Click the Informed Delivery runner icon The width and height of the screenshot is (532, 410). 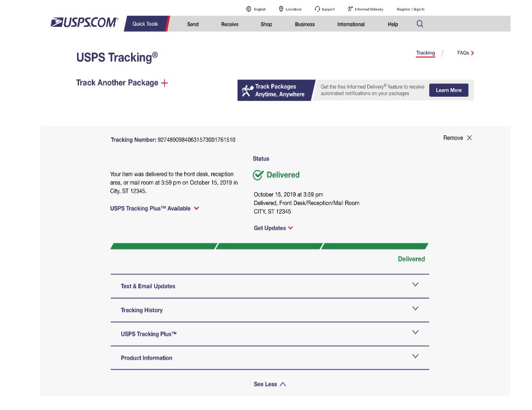click(350, 9)
